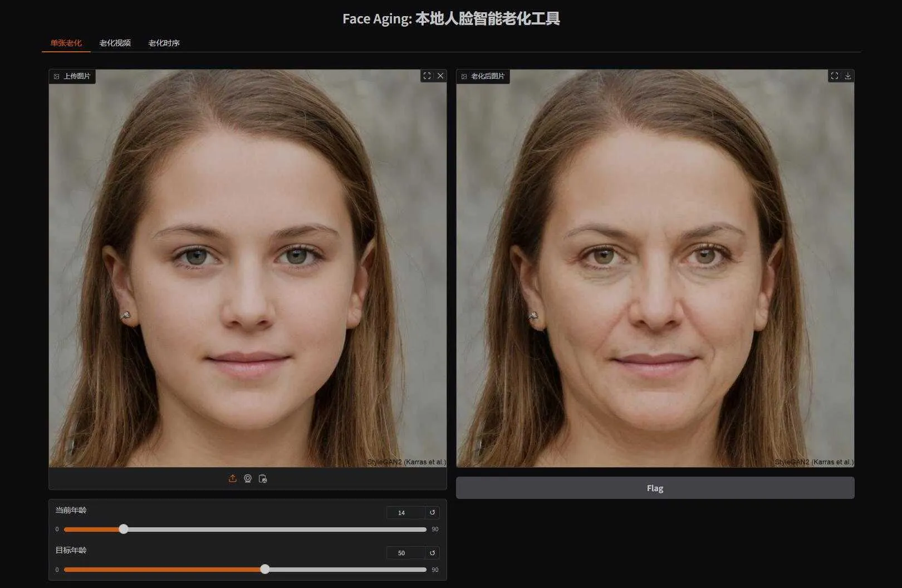The width and height of the screenshot is (902, 588).
Task: Click the 老化后图片 panel label icon
Action: 464,76
